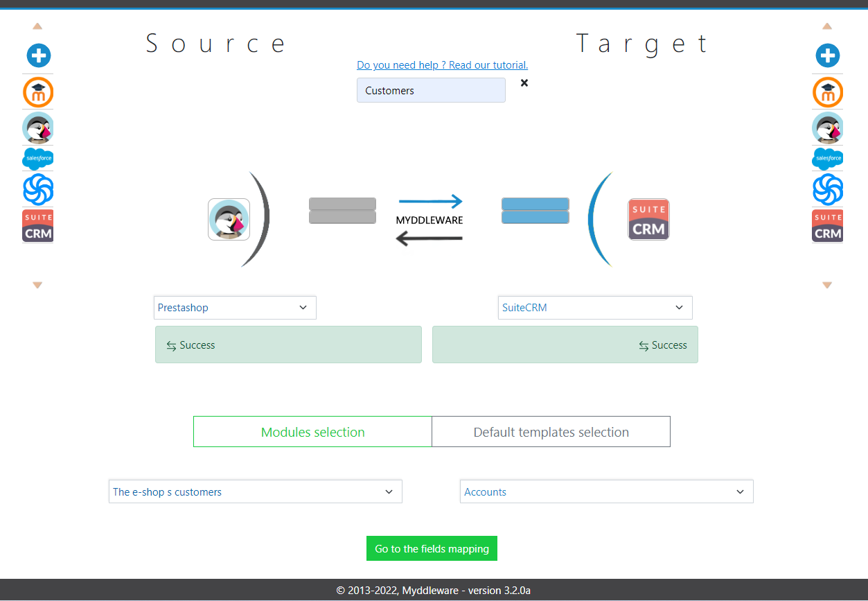This screenshot has height=601, width=868.
Task: Clear the rule name with the X button
Action: pos(524,82)
